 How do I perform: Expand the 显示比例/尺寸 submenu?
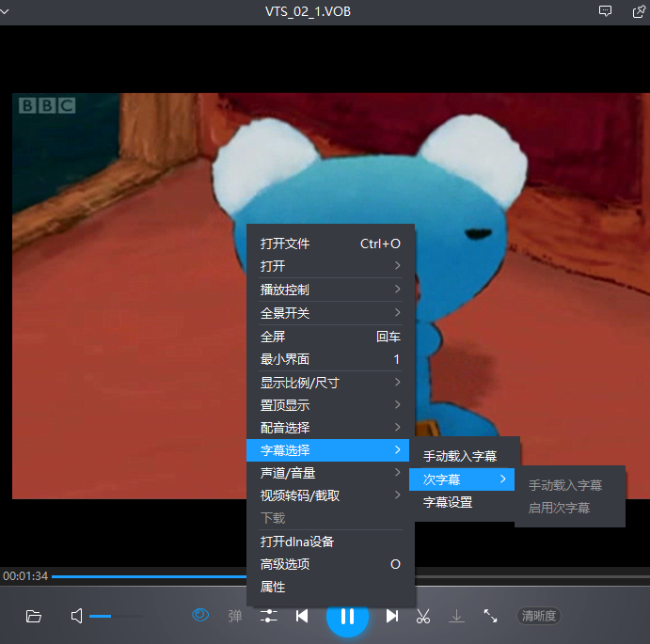(x=330, y=383)
